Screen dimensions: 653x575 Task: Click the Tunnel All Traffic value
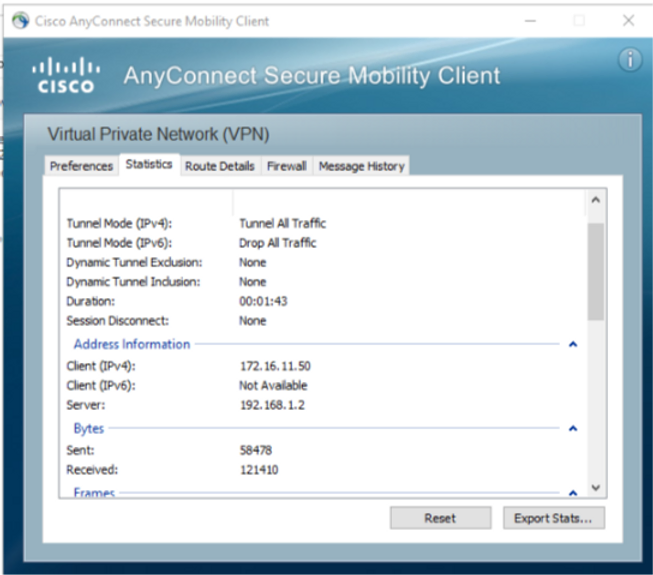point(282,224)
